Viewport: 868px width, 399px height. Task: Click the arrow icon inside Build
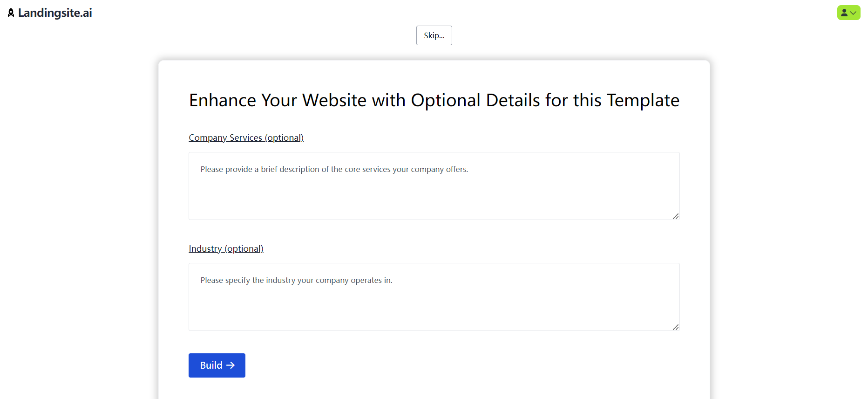[231, 365]
